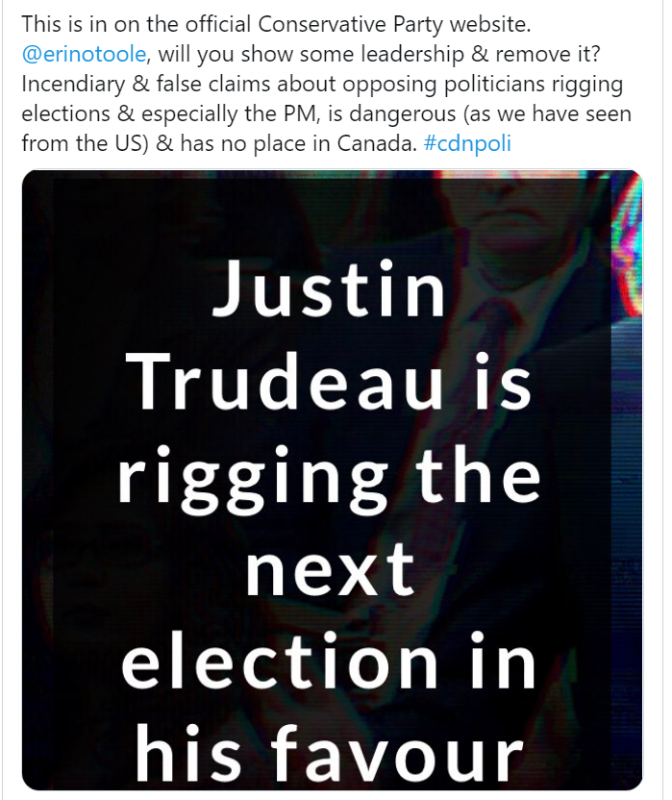This screenshot has width=672, height=800.
Task: Click the tweet's first line about Conservative Party website
Action: 276,24
